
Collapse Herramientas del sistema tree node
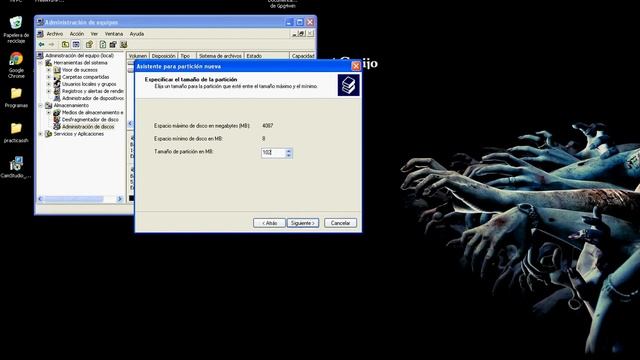click(40, 63)
